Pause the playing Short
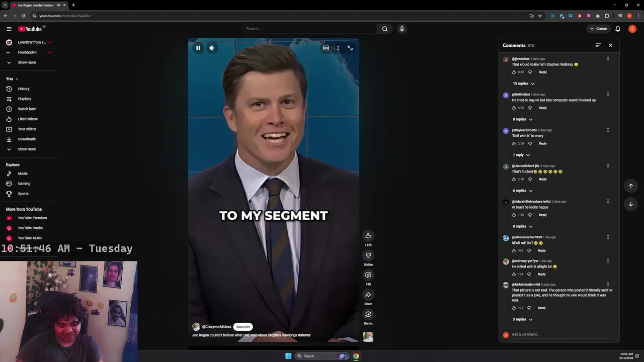Image resolution: width=644 pixels, height=362 pixels. pyautogui.click(x=198, y=48)
